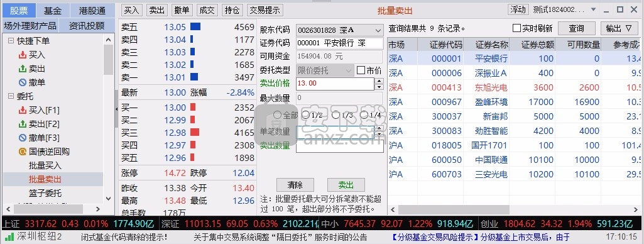Collapse the 委托 tree group
Viewport: 644px width, 244px height.
click(x=11, y=97)
